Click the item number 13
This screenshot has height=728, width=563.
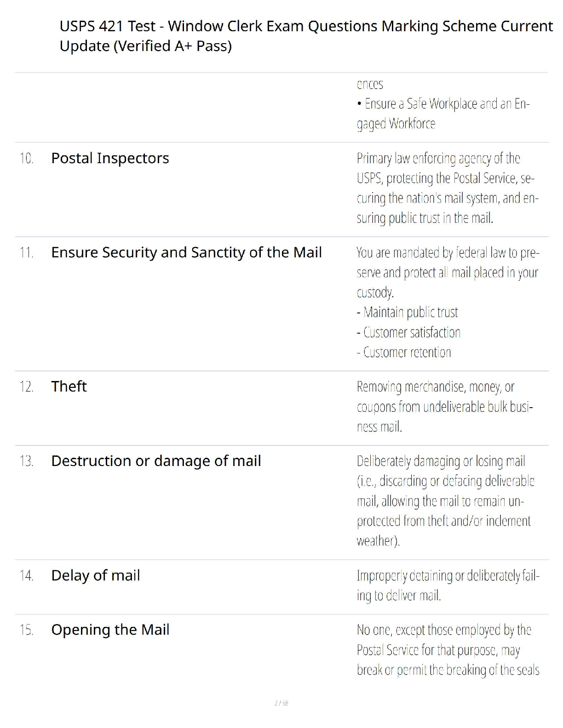pyautogui.click(x=26, y=461)
